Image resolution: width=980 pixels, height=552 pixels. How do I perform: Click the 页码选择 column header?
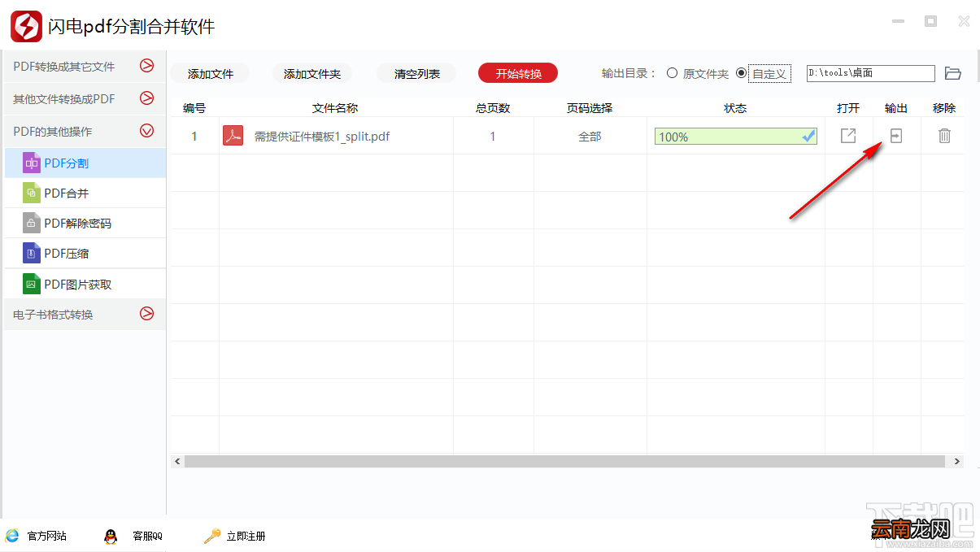(590, 108)
